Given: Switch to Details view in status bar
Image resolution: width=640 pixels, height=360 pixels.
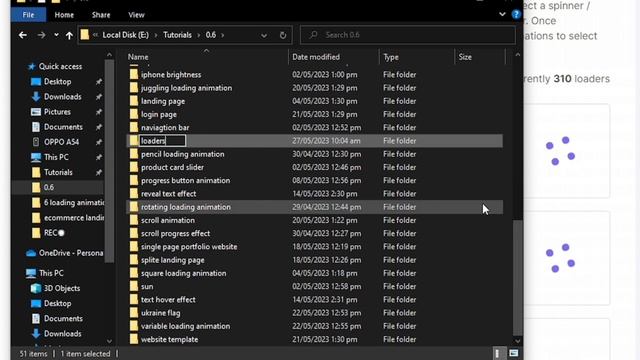Looking at the screenshot, I should 497,353.
